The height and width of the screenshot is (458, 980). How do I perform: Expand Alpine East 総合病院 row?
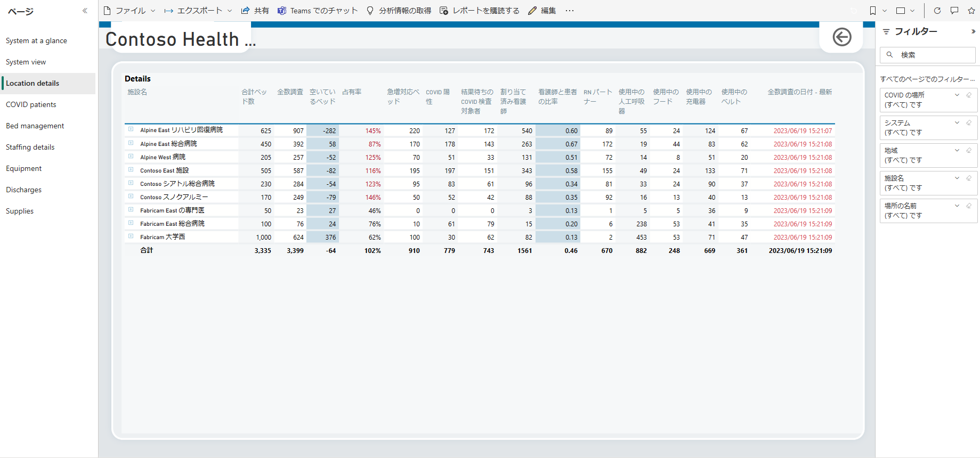[131, 143]
